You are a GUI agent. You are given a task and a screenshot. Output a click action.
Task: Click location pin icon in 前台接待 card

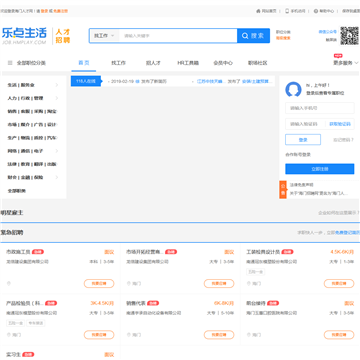(x=249, y=335)
